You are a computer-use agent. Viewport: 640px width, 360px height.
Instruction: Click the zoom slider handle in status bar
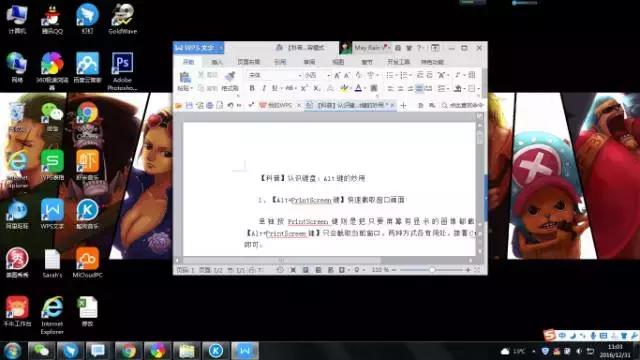432,270
